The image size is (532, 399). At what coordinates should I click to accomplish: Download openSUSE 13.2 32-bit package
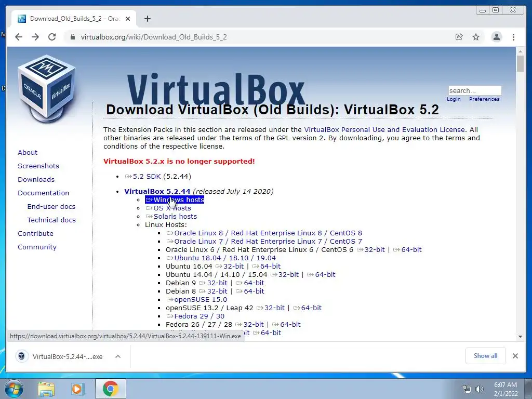pos(271,308)
